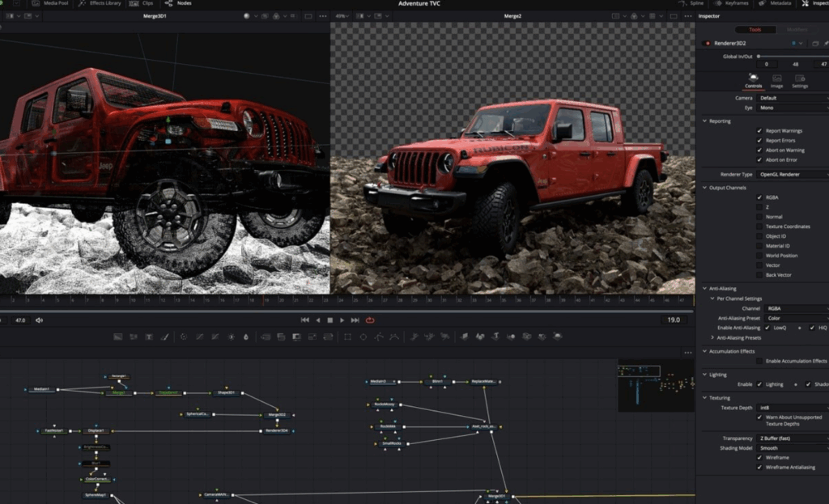Enable World Position output channel
Image resolution: width=829 pixels, height=504 pixels.
[x=759, y=256]
